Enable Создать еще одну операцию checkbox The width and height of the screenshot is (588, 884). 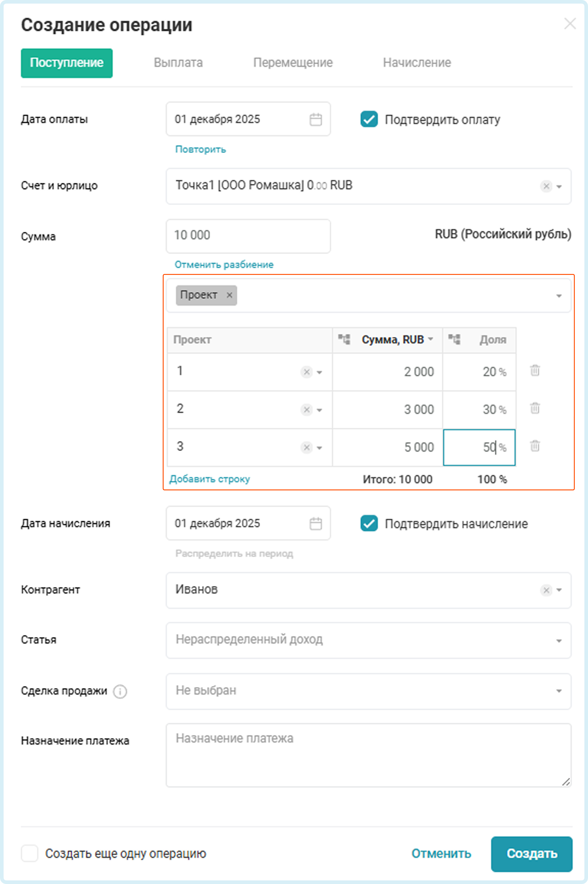(30, 853)
